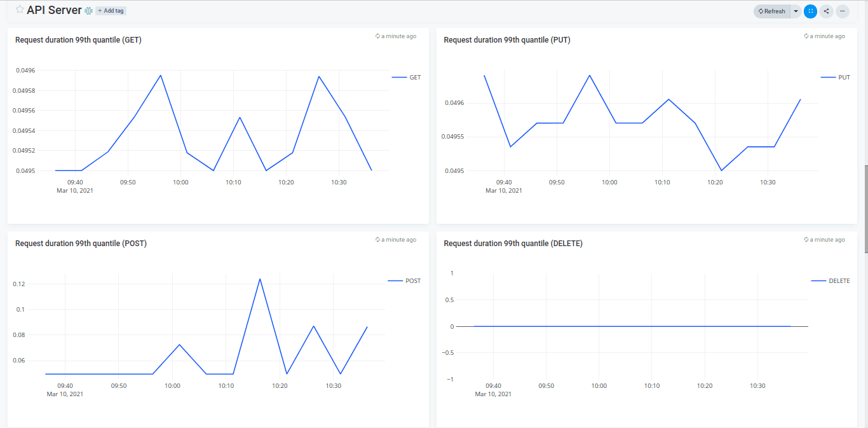Image resolution: width=868 pixels, height=428 pixels.
Task: Toggle the DELETE series in legend
Action: tap(831, 281)
